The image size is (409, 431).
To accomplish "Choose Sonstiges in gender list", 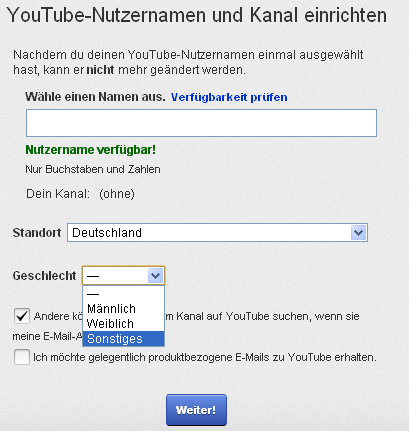I will tap(123, 339).
